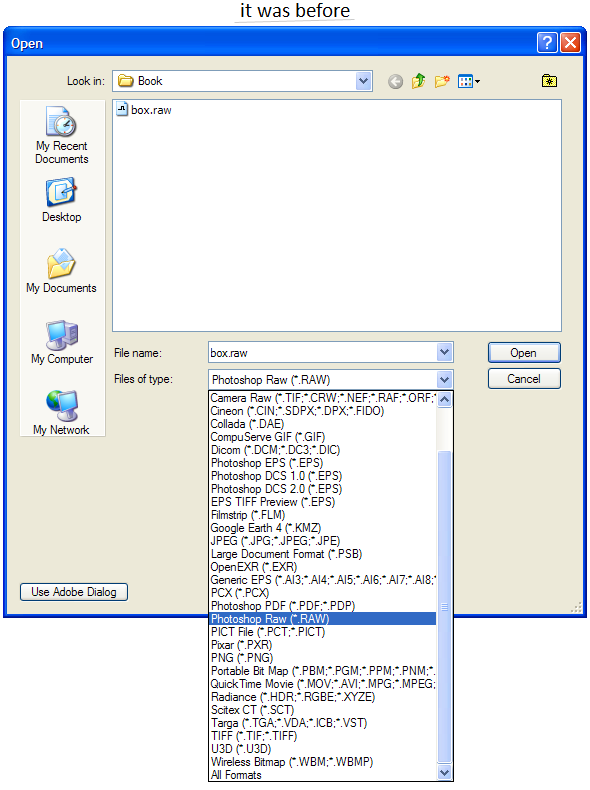Viewport: 590px width, 790px height.
Task: Select Wireless Bitmap format
Action: click(322, 762)
